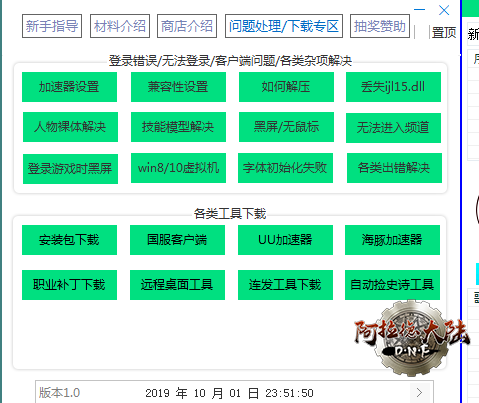Minimize the launcher window

click(419, 10)
